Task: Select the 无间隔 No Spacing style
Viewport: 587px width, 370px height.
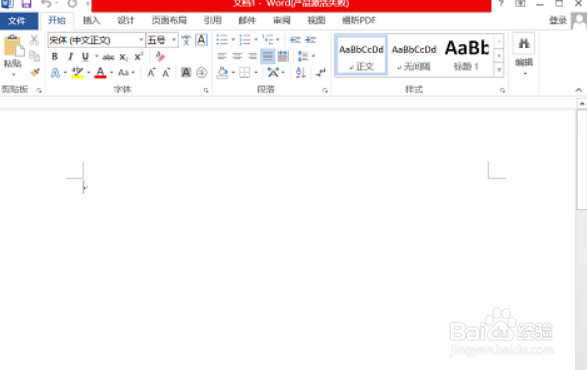Action: tap(414, 56)
